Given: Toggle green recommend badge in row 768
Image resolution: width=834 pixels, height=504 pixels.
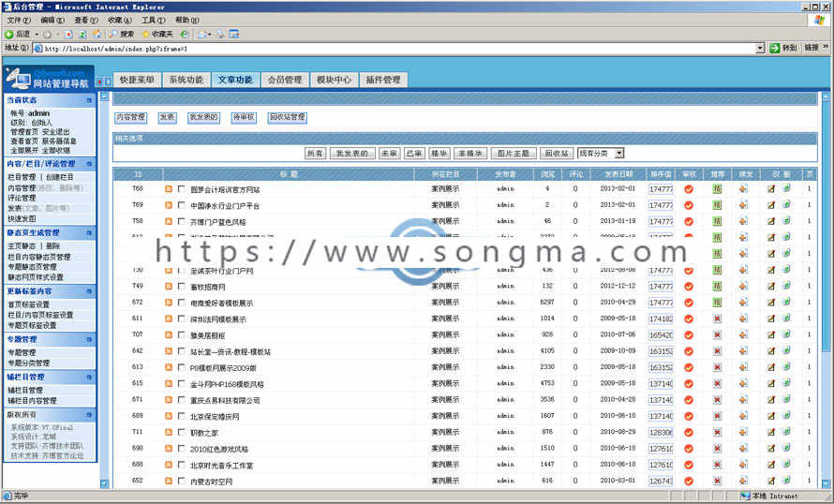Looking at the screenshot, I should [x=717, y=189].
